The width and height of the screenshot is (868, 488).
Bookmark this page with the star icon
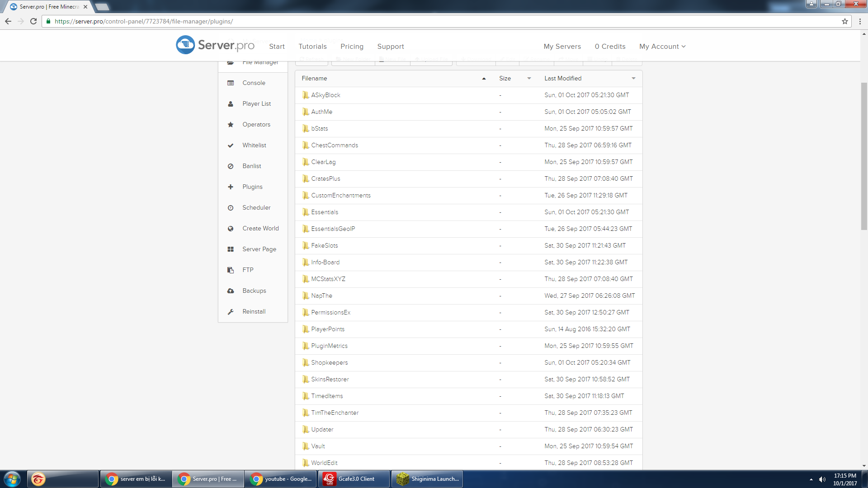click(x=844, y=21)
